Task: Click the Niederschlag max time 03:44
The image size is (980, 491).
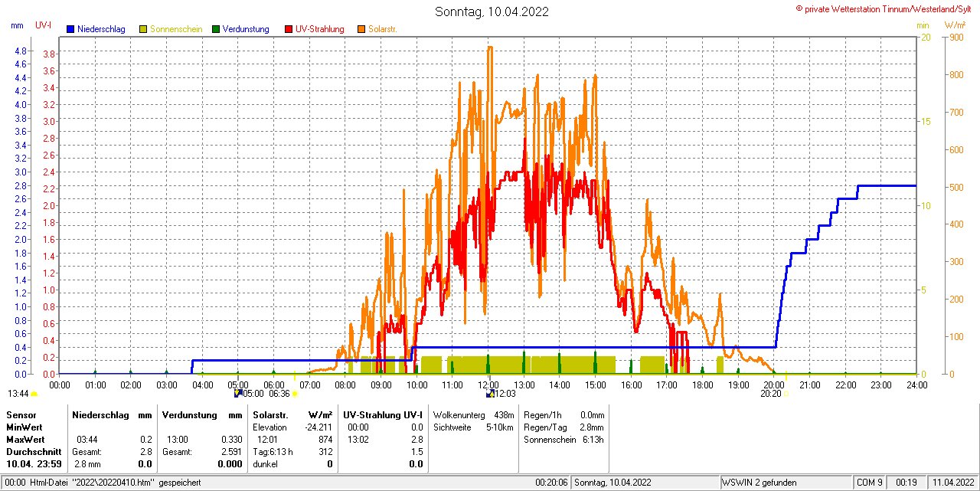Action: tap(87, 440)
